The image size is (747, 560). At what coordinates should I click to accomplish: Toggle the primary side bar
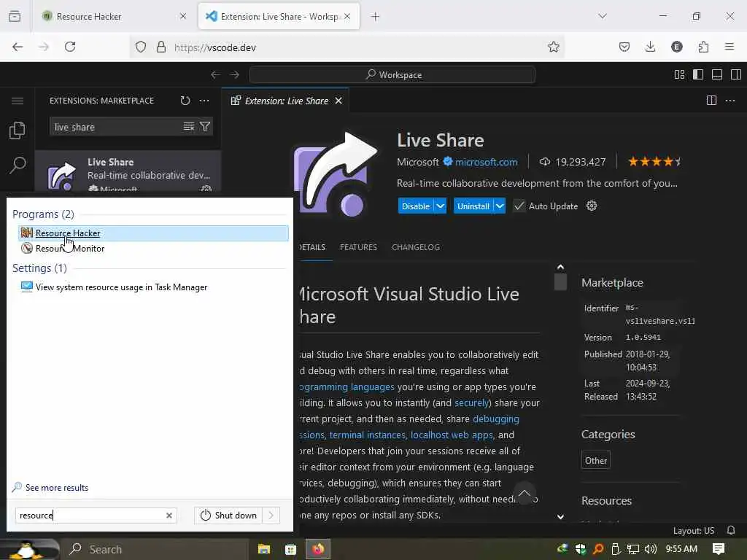pyautogui.click(x=698, y=75)
